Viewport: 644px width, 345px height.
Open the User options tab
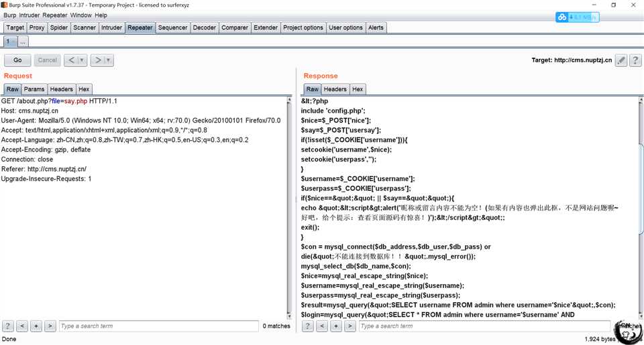click(x=346, y=27)
